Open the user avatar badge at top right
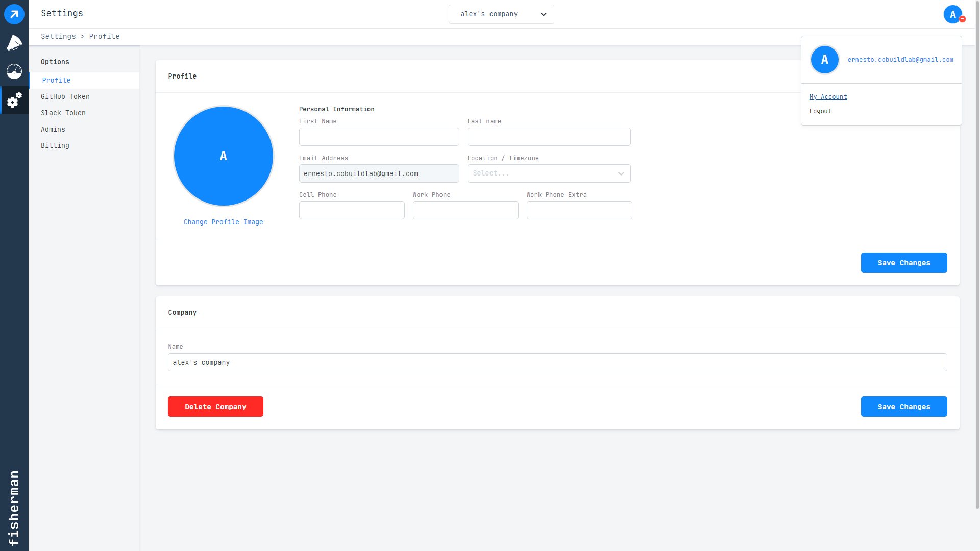Image resolution: width=980 pixels, height=551 pixels. [953, 14]
